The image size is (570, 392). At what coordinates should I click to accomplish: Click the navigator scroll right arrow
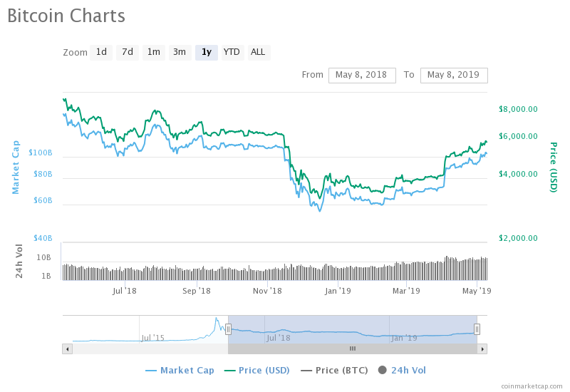(x=482, y=349)
